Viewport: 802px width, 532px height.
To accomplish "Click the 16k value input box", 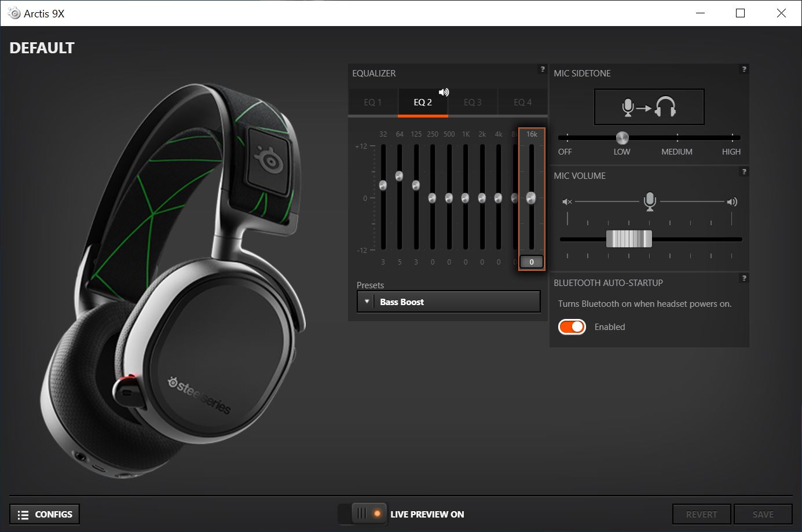I will point(532,262).
